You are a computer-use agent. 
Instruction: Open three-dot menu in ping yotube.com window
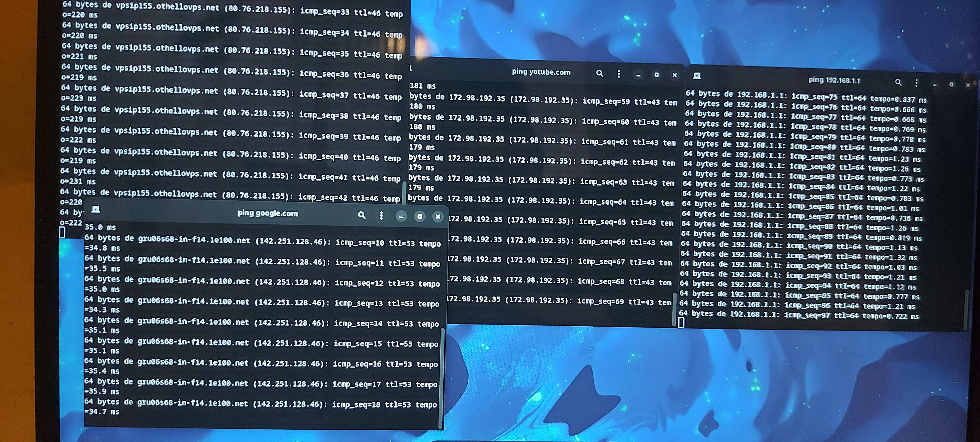click(x=619, y=74)
